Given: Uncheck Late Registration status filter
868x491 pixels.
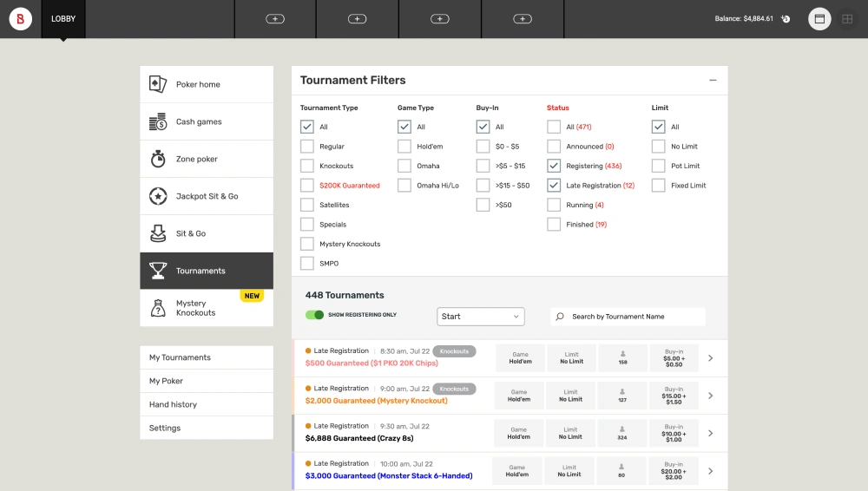Looking at the screenshot, I should [554, 186].
